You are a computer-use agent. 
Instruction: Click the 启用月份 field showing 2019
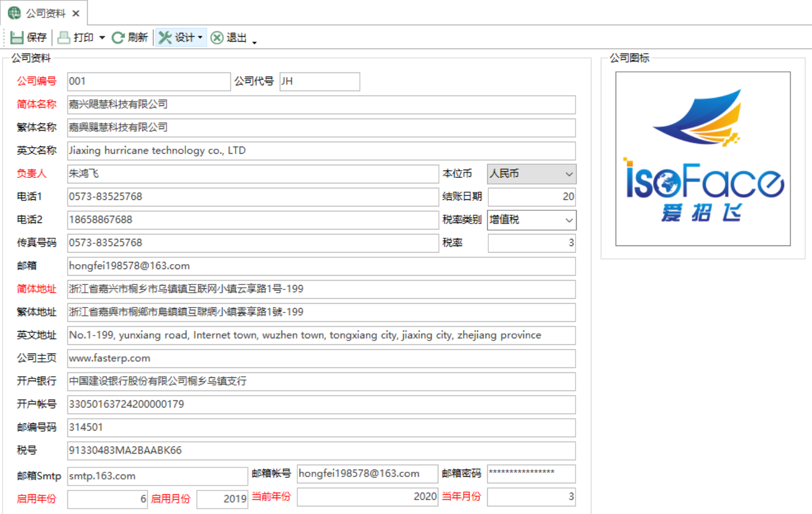coord(222,499)
